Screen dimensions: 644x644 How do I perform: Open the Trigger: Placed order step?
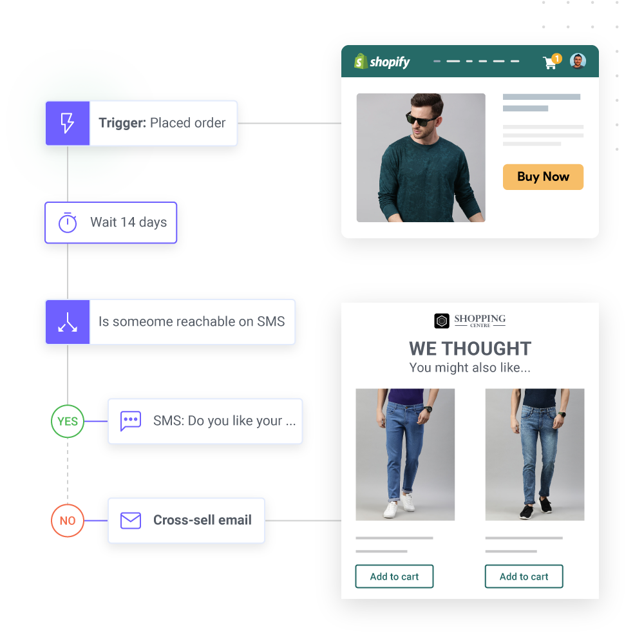162,123
